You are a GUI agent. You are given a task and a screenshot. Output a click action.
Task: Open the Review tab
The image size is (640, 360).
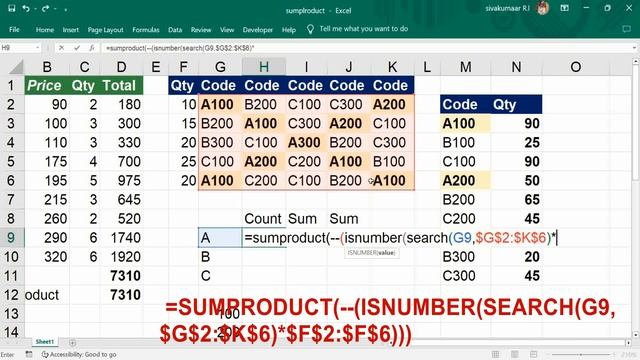coord(201,29)
